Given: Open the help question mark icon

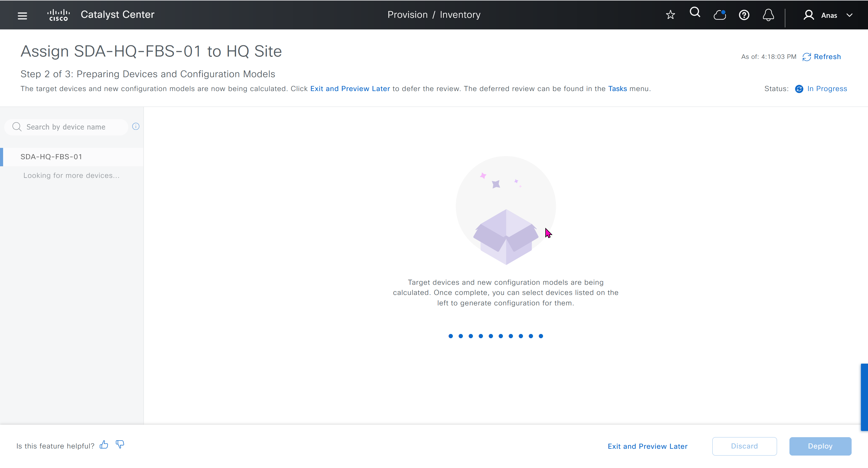Looking at the screenshot, I should (744, 15).
